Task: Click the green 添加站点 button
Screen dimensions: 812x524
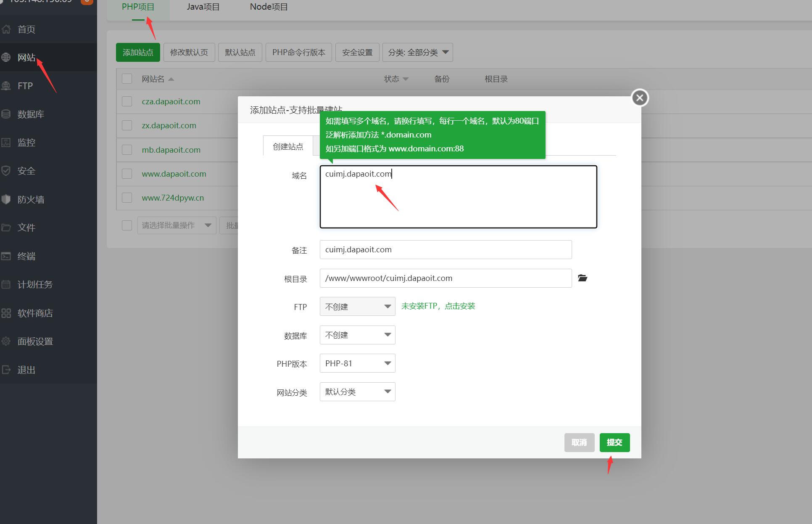Action: tap(138, 53)
